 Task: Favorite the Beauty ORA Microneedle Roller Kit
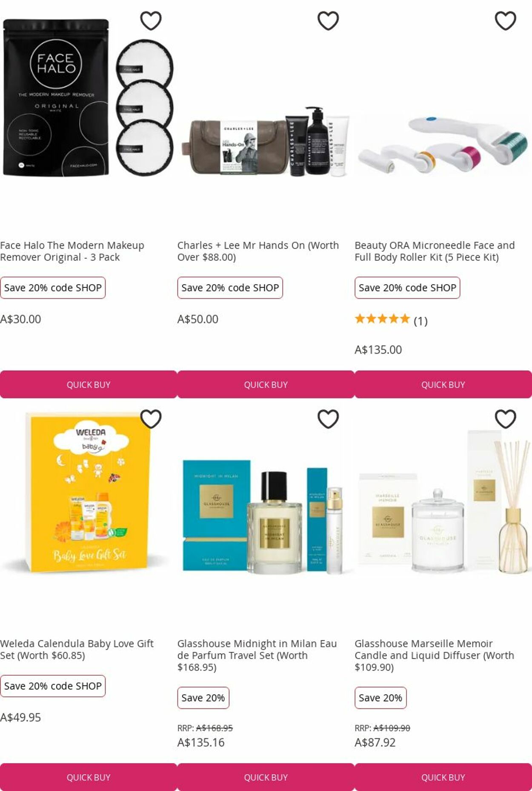pos(505,20)
